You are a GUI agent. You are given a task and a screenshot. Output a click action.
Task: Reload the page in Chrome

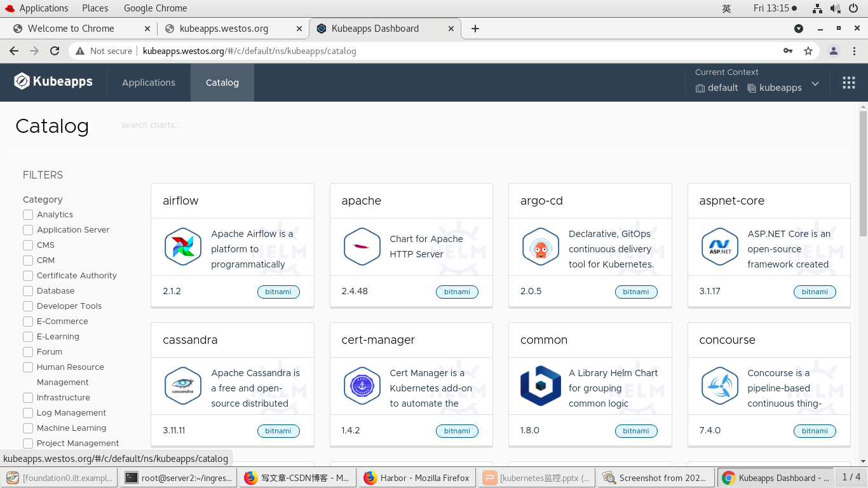click(55, 51)
